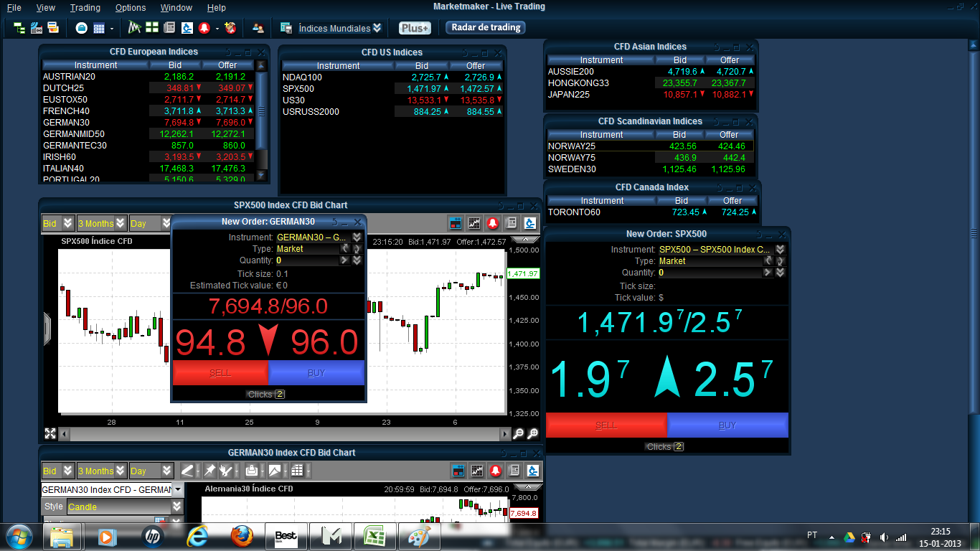Click the SPX500 chart horizontal scrollbar
This screenshot has height=551, width=980.
(x=284, y=434)
